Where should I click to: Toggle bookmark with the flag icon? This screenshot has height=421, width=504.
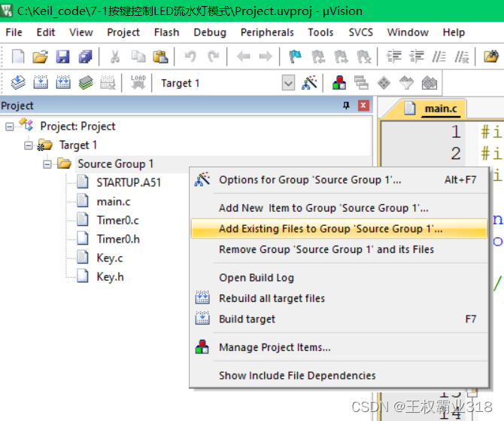295,56
